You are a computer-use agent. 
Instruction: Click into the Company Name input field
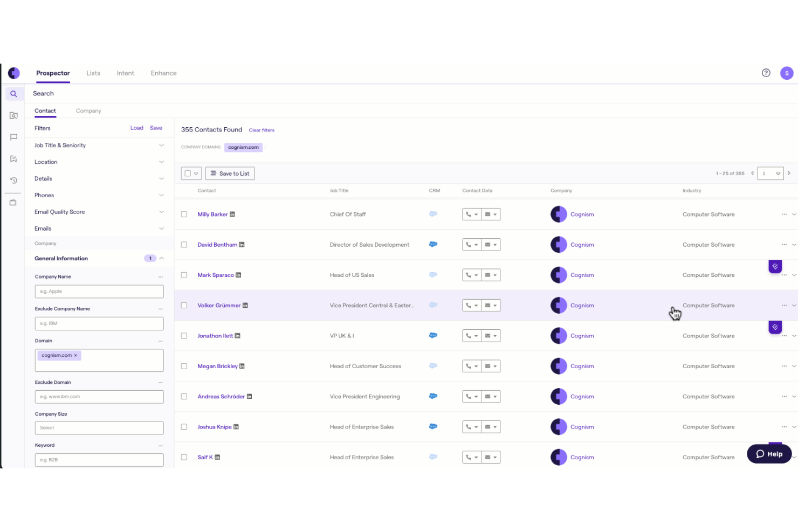pos(99,292)
